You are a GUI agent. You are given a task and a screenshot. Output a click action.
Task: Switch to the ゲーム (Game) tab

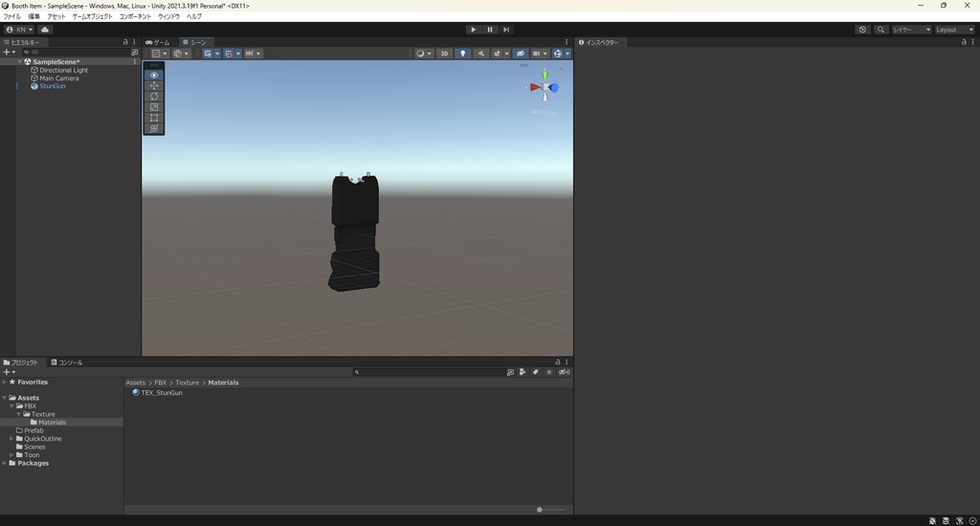(x=158, y=42)
